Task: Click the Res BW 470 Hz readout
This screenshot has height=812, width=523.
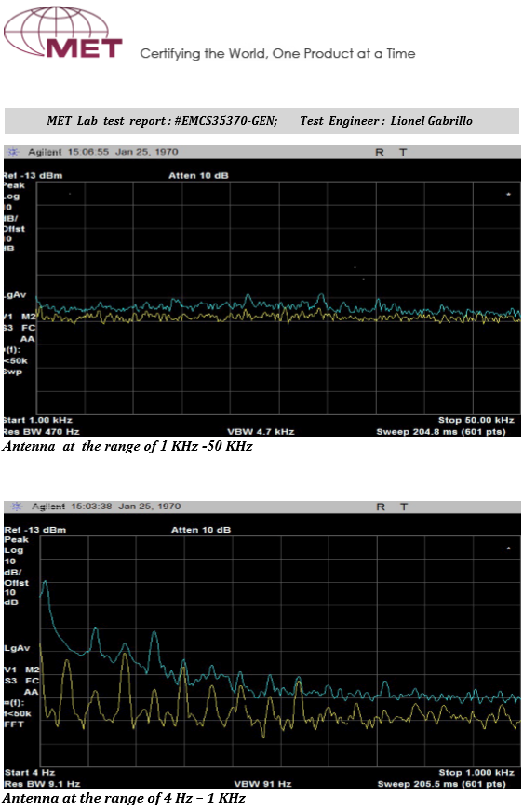Action: [41, 431]
